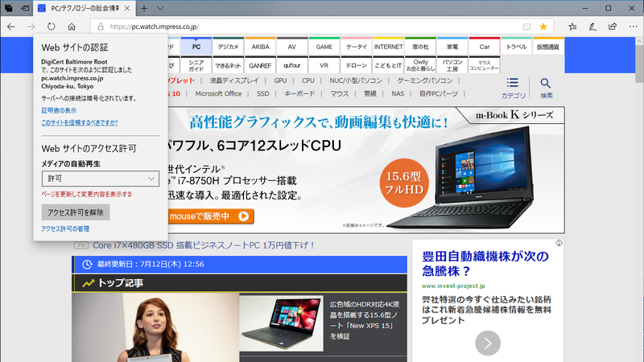The height and width of the screenshot is (362, 644).
Task: Go to home page via home icon
Action: click(72, 27)
